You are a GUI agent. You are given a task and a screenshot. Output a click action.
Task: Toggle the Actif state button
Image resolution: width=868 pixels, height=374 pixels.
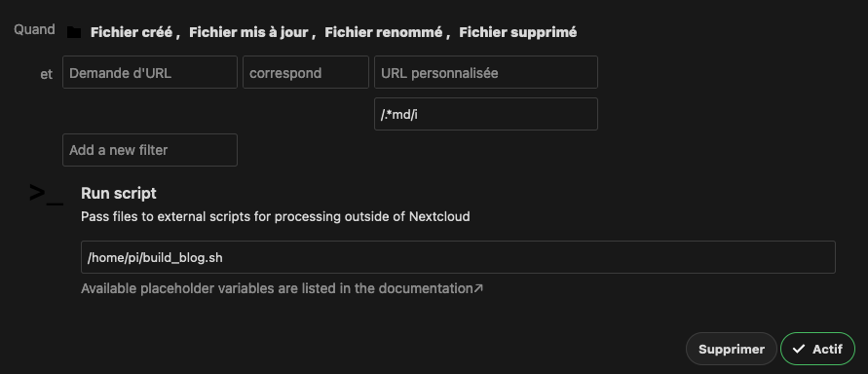[817, 349]
